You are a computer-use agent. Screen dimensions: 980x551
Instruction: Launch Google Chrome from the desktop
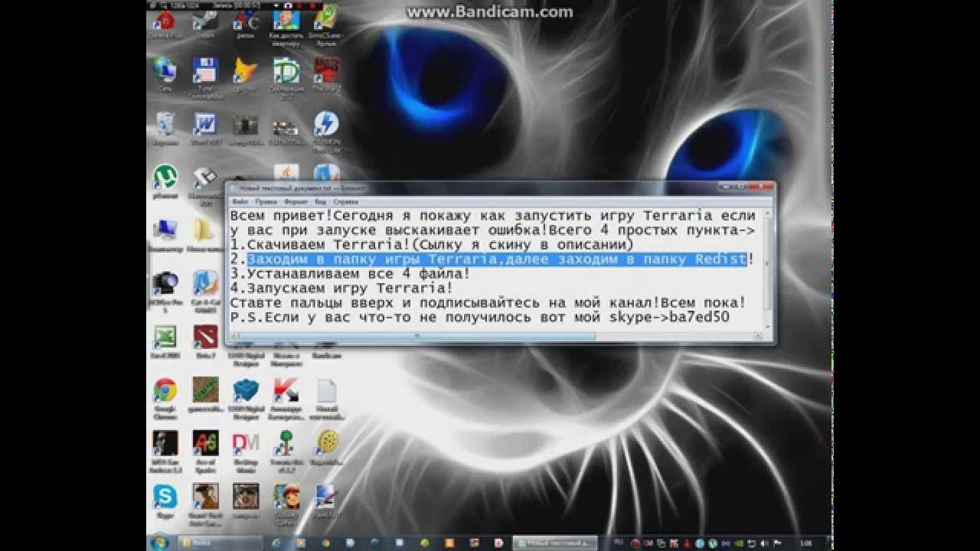[165, 390]
